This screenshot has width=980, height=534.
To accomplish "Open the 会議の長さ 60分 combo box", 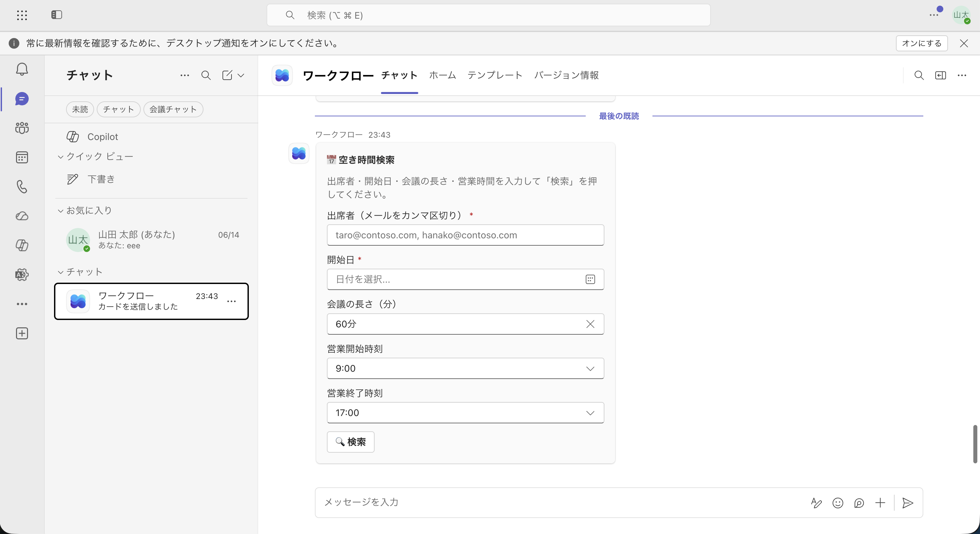I will (465, 324).
